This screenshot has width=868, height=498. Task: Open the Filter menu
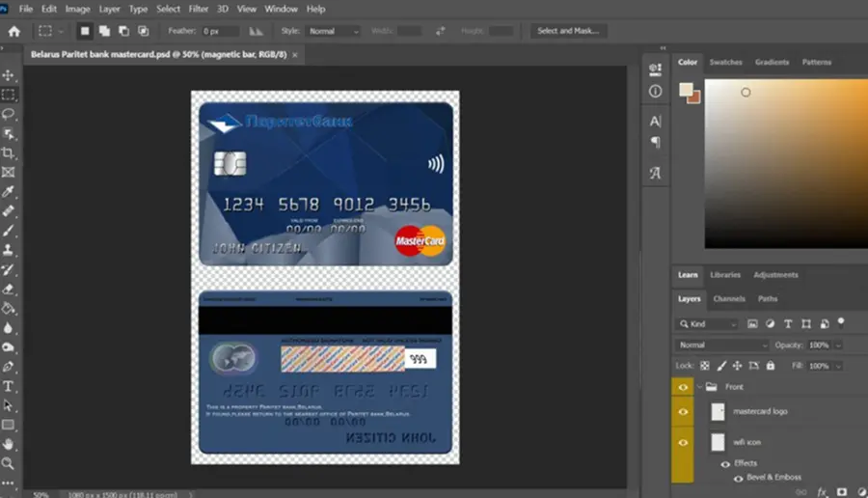198,9
